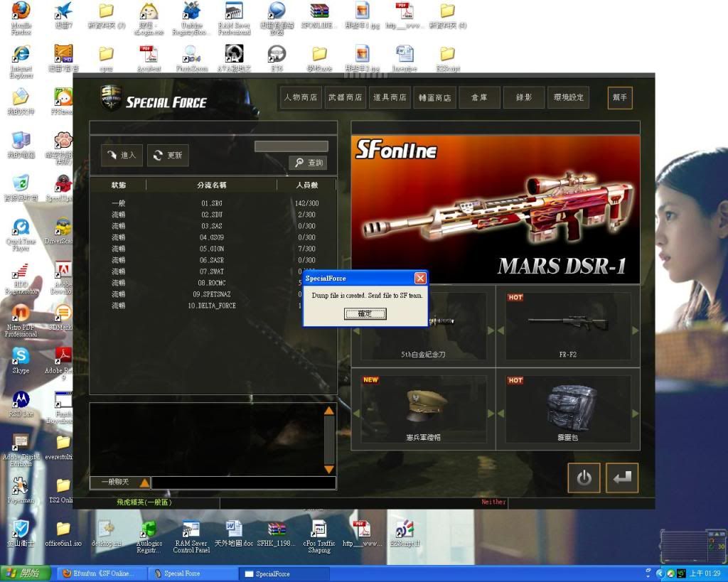The image size is (728, 582).
Task: Refresh channel list with 更新 button
Action: (168, 155)
